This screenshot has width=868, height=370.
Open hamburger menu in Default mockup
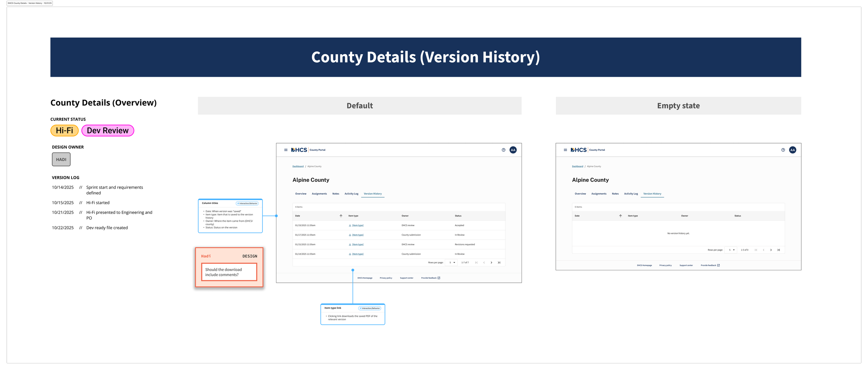[286, 150]
